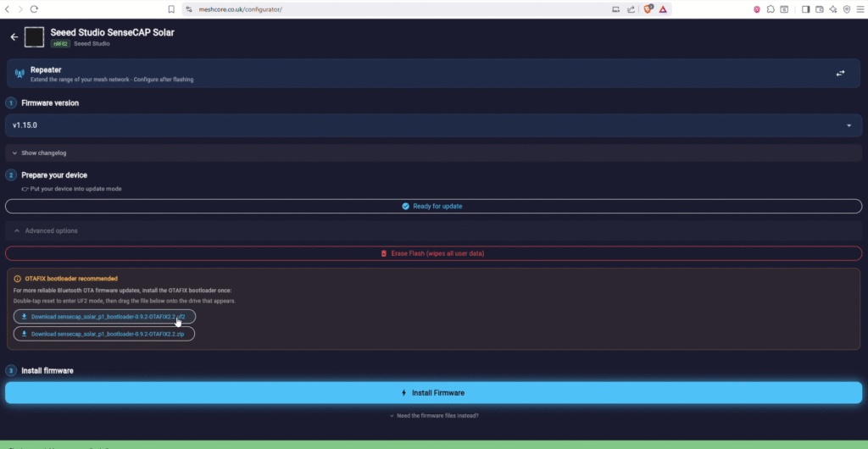The image size is (868, 449).
Task: Click the nRF52 platform badge
Action: (x=60, y=44)
